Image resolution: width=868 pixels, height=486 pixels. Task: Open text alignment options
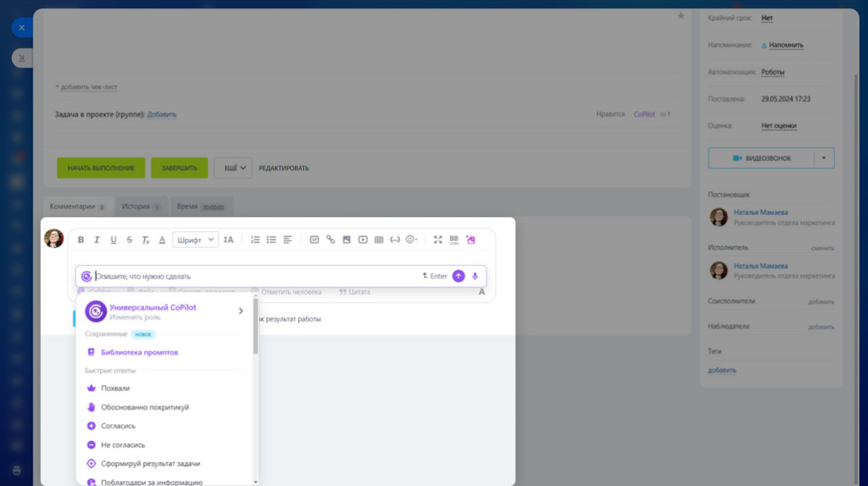coord(288,240)
